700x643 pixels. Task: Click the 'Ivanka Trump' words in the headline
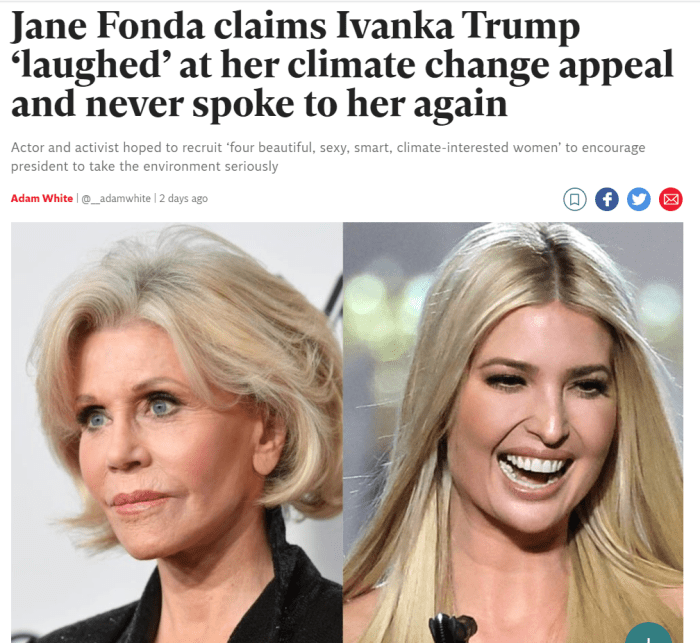click(457, 26)
